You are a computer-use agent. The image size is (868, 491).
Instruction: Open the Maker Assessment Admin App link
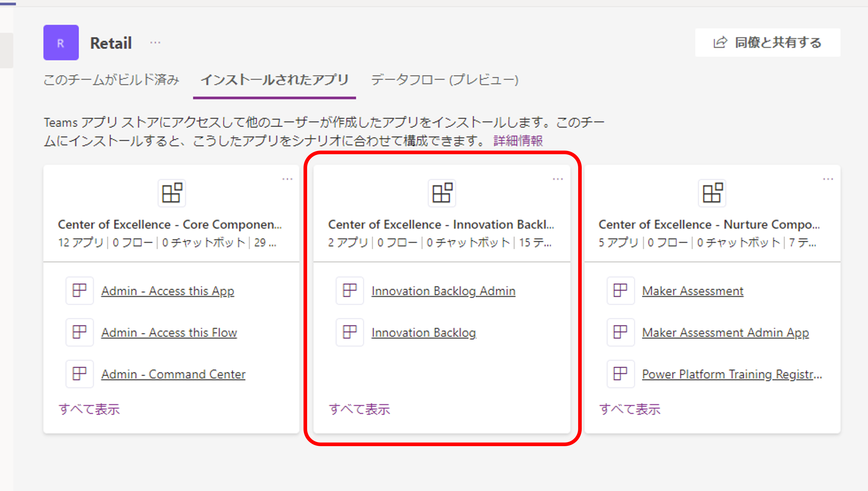(726, 333)
